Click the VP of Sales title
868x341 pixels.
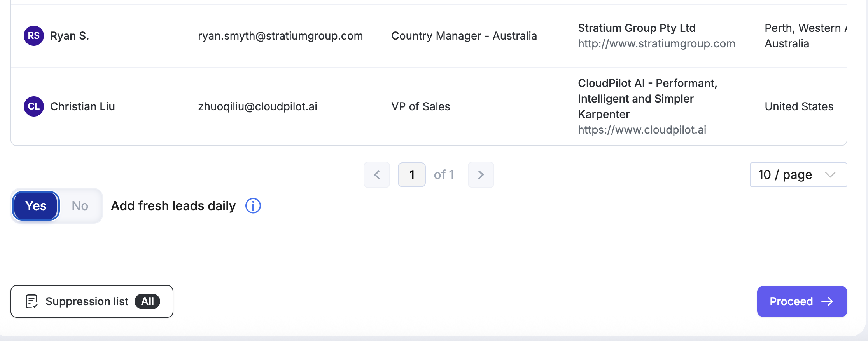click(x=421, y=106)
